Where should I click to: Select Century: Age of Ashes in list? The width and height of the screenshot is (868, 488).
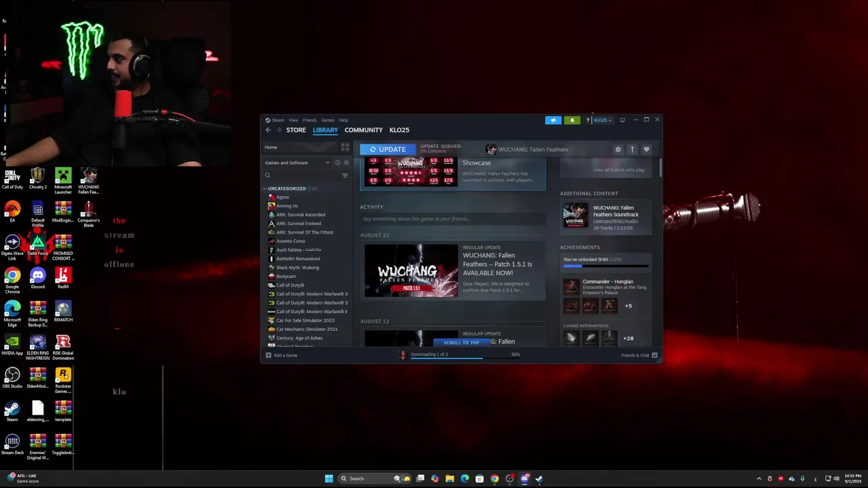[299, 338]
